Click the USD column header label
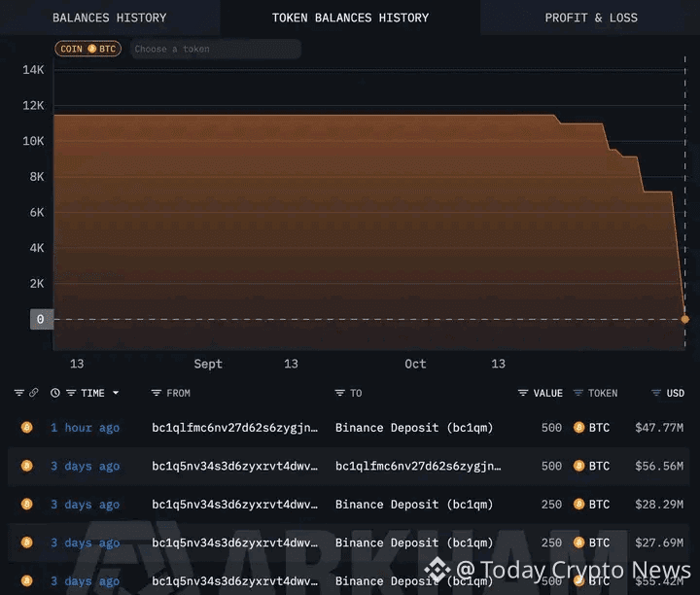 (675, 393)
